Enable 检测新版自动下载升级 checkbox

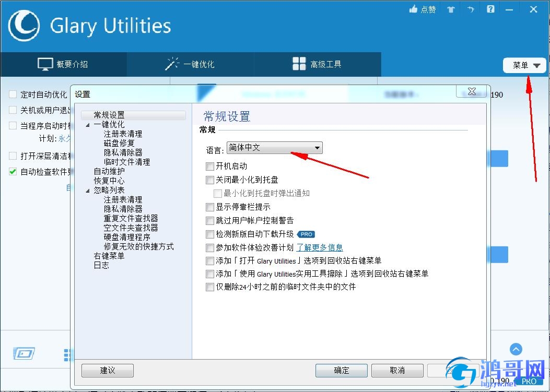point(210,234)
